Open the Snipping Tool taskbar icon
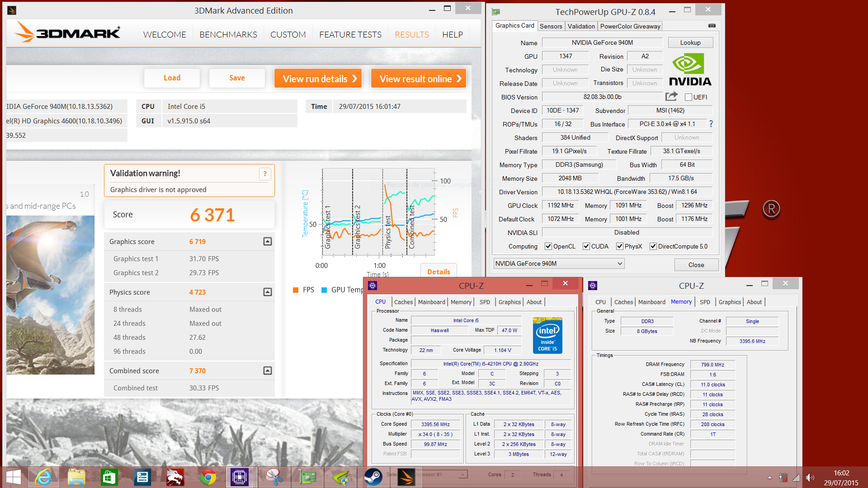The image size is (868, 488). pos(274,477)
